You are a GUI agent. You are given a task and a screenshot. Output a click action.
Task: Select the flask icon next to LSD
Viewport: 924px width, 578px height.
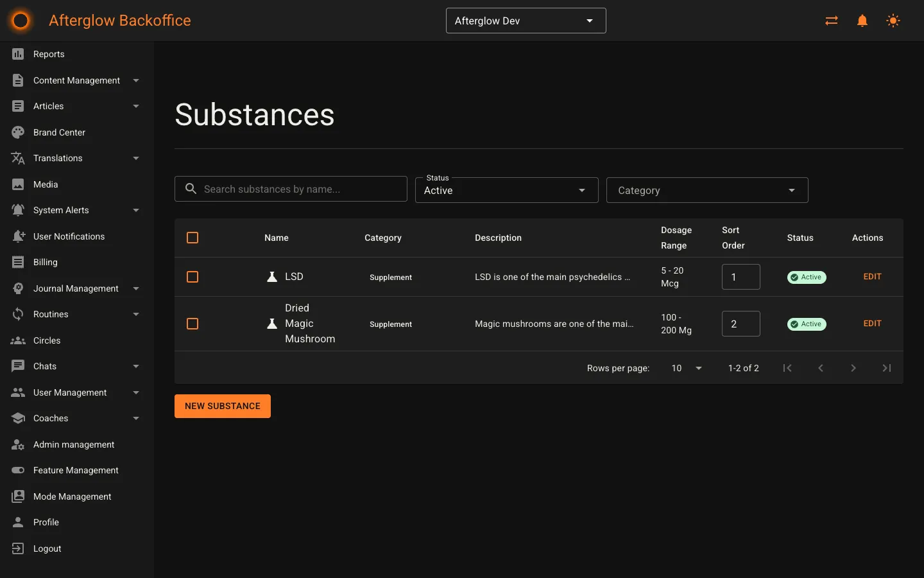coord(271,277)
